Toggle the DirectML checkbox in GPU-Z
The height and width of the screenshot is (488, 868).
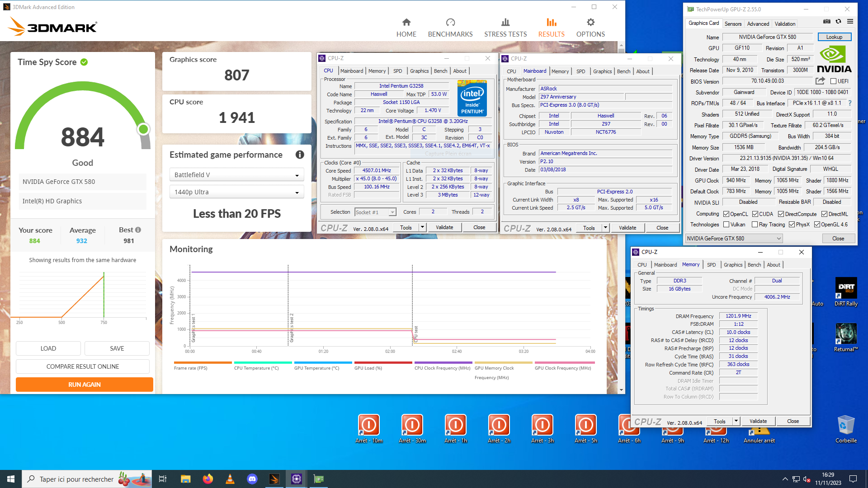(x=824, y=214)
